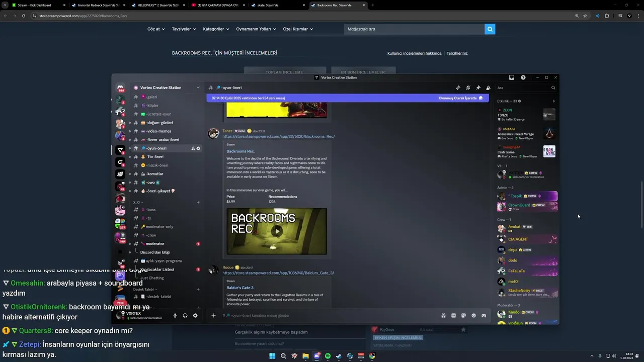
Task: Switch to HELLDIVERS 2 Steam tab
Action: click(157, 5)
